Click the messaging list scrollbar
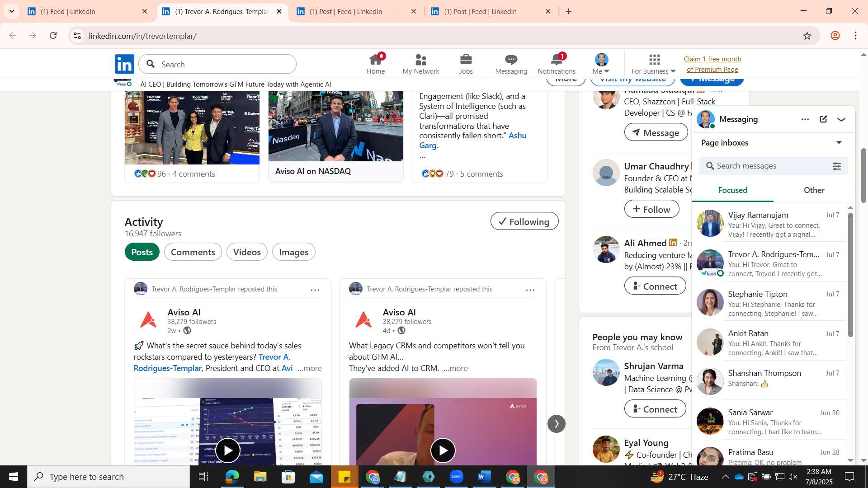 point(850,275)
